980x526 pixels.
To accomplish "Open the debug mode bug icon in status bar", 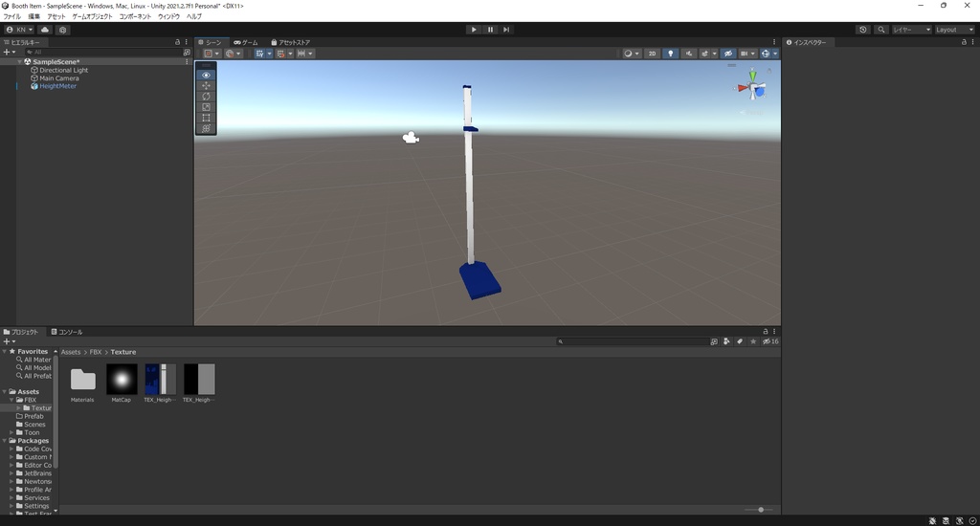I will (x=932, y=521).
